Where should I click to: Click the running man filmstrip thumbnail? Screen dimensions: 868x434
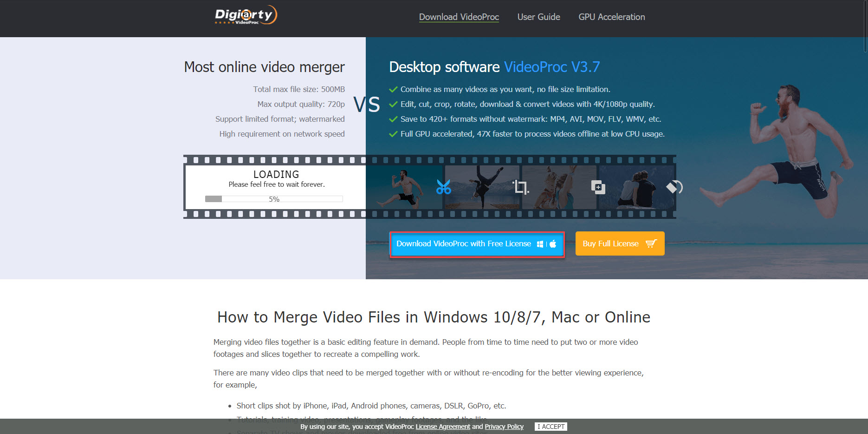click(x=404, y=187)
